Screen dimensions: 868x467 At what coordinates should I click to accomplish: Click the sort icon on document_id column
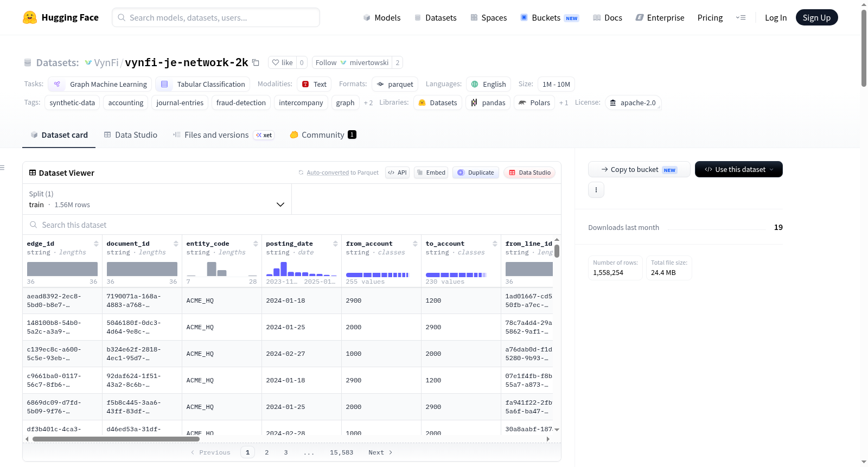pyautogui.click(x=176, y=244)
